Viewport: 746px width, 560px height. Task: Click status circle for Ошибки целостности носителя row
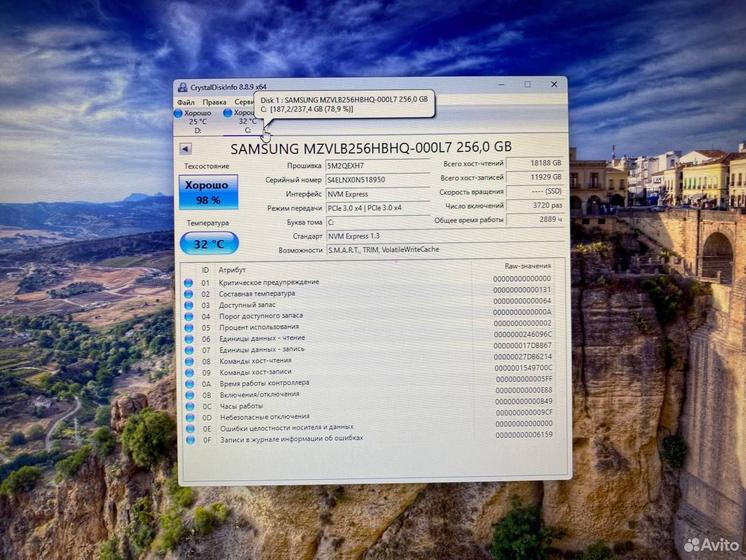(x=190, y=429)
